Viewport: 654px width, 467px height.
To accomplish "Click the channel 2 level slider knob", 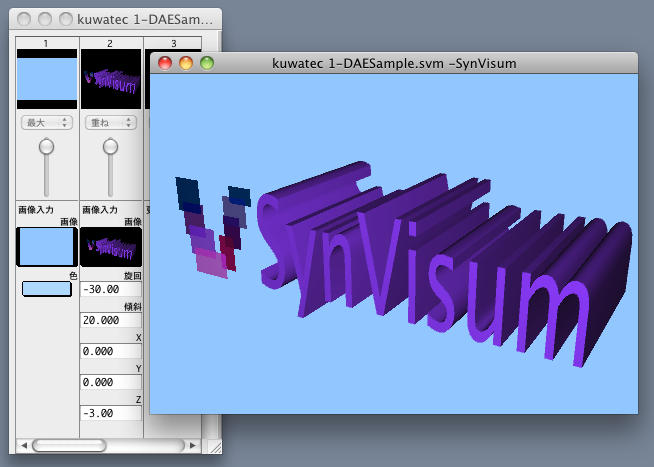I will pos(110,147).
